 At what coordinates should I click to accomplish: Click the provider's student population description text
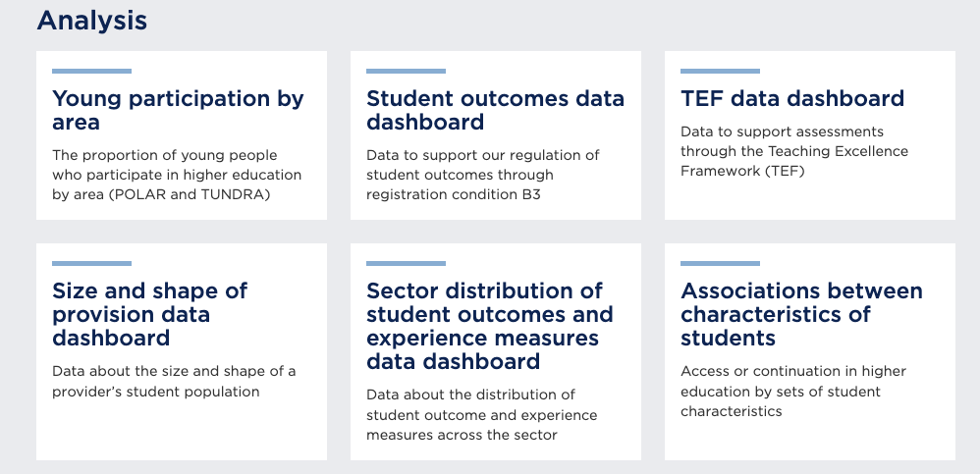(x=174, y=382)
